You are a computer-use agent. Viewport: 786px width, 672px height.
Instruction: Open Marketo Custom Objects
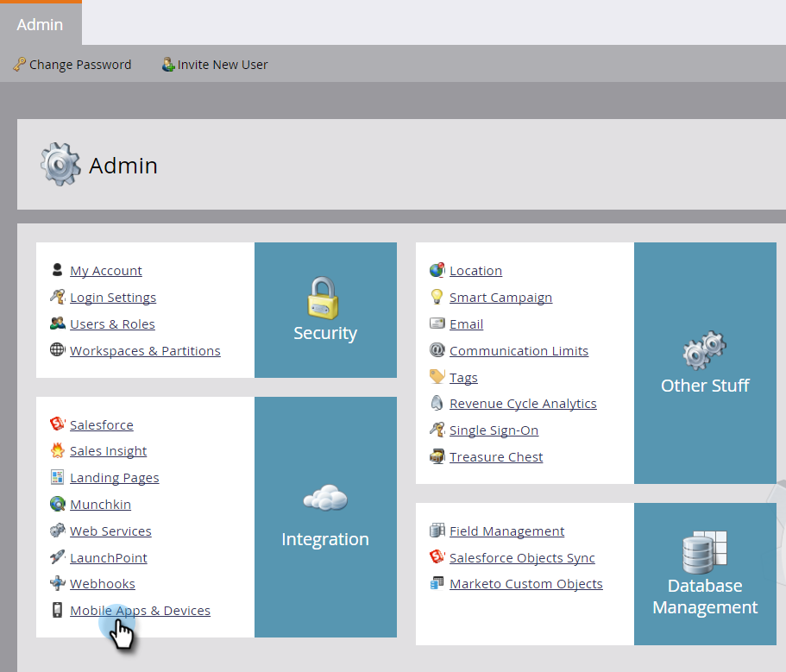pos(525,584)
